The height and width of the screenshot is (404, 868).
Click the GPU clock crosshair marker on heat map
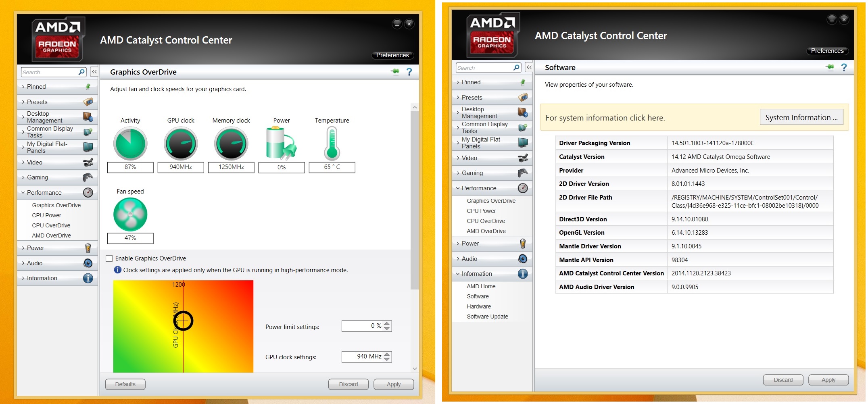click(184, 321)
